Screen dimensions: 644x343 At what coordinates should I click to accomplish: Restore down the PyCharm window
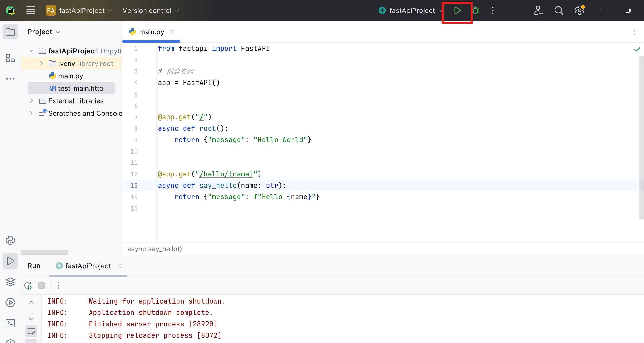628,11
